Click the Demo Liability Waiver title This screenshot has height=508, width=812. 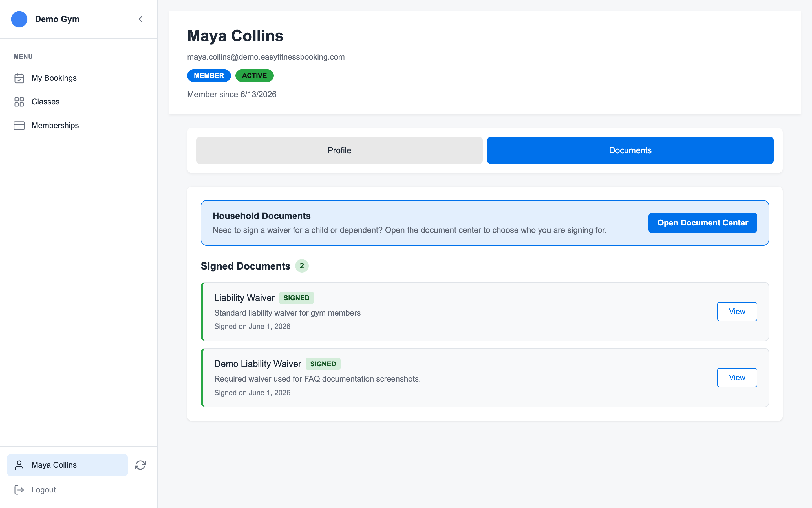click(258, 364)
